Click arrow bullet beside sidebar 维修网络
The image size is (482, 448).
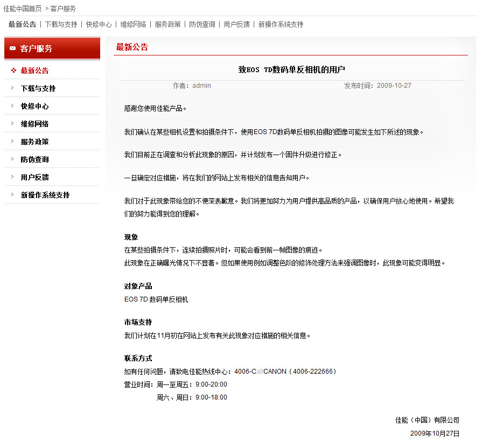coord(12,123)
